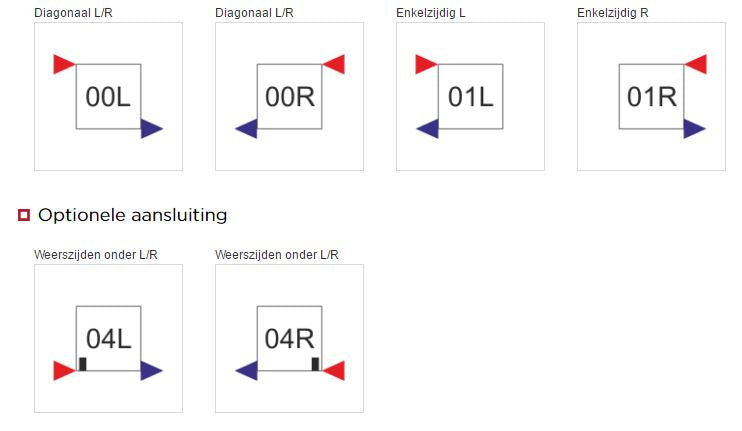Click the red inlet arrow on 00L
This screenshot has height=431, width=742.
click(64, 64)
